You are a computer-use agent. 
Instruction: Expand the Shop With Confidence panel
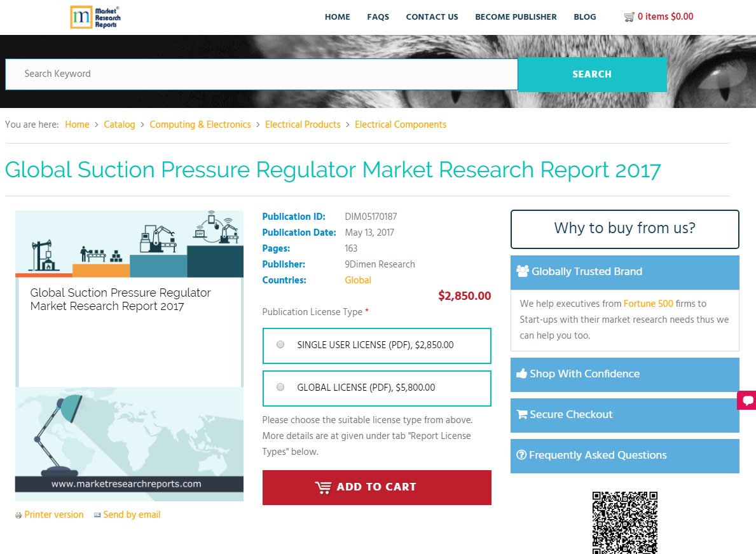(625, 374)
